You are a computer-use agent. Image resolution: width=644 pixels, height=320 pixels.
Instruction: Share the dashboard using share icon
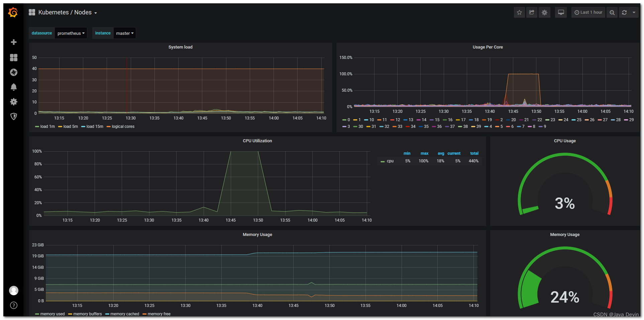(x=532, y=12)
